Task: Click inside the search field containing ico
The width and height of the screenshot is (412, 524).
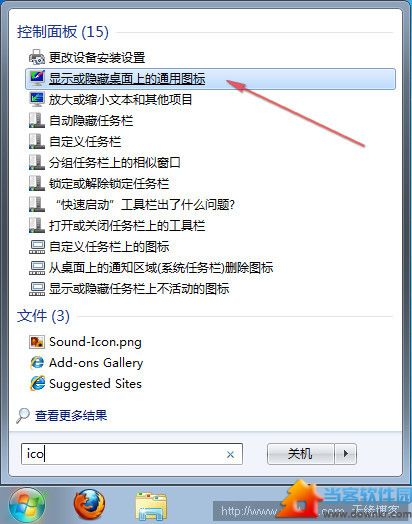Action: [x=131, y=454]
